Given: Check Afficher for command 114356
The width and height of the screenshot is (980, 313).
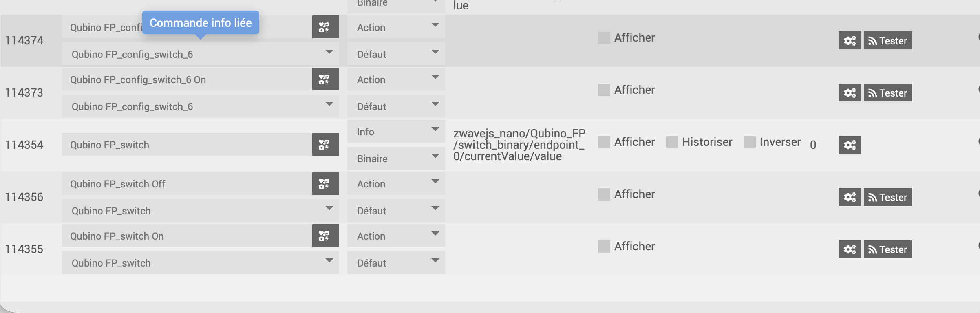Looking at the screenshot, I should coord(604,194).
